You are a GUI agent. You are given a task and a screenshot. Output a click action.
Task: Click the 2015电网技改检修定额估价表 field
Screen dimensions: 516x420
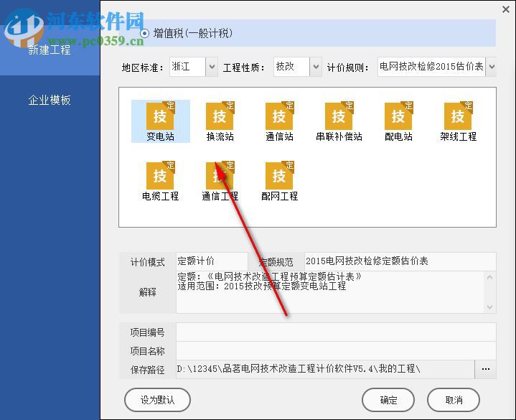pyautogui.click(x=400, y=261)
